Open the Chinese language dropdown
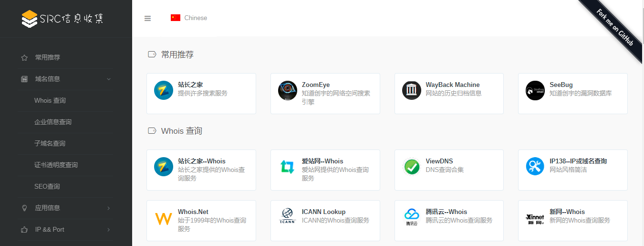This screenshot has width=644, height=246. 189,18
